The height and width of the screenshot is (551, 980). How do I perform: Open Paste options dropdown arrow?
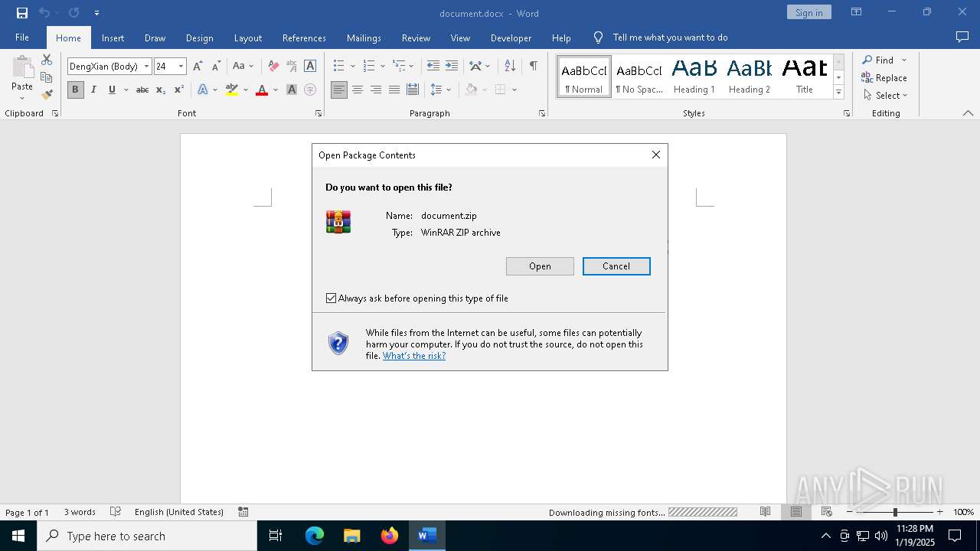22,97
